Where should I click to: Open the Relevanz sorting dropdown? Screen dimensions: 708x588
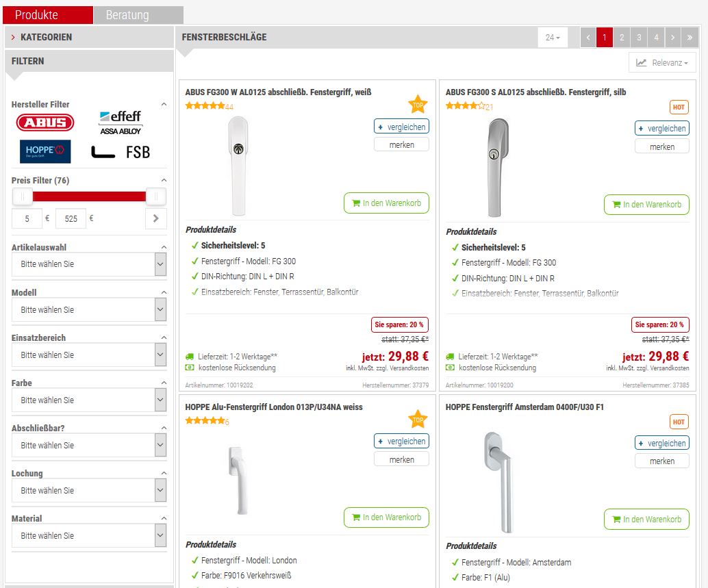pos(661,62)
